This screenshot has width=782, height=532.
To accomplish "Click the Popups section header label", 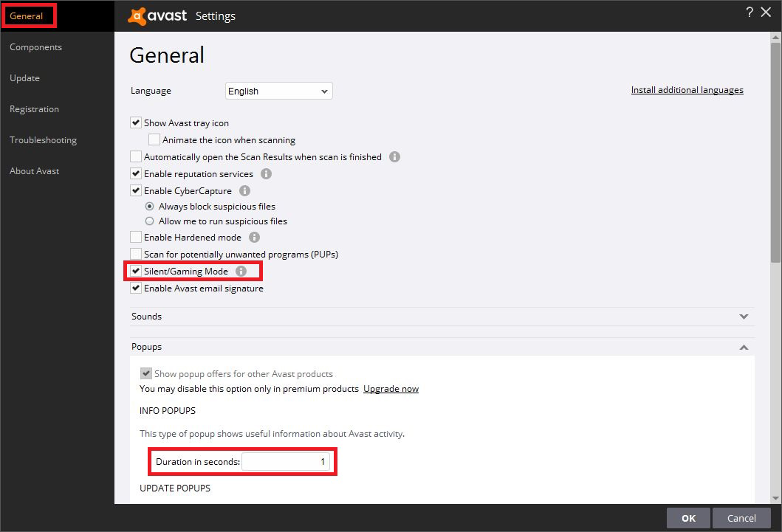I will click(147, 347).
